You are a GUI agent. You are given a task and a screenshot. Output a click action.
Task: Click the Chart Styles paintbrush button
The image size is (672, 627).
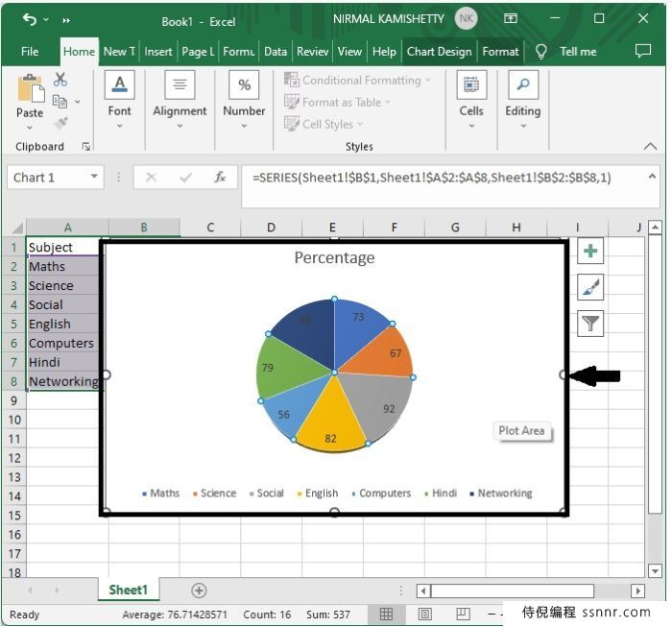[590, 287]
